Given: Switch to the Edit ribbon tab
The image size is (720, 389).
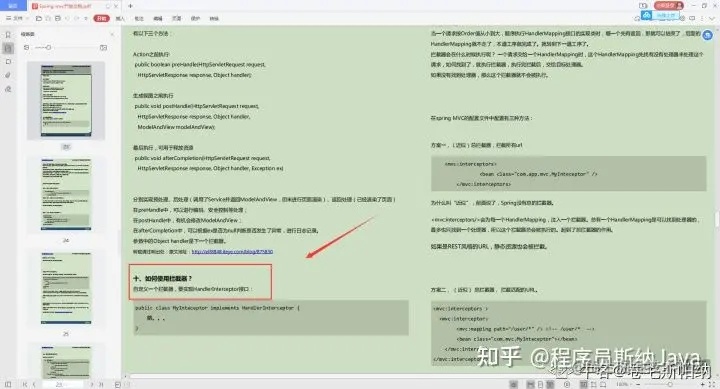Looking at the screenshot, I should [x=158, y=18].
